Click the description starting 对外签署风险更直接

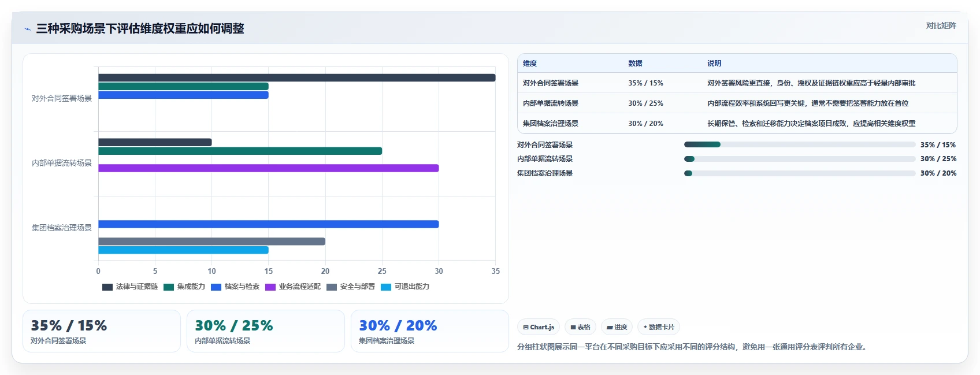811,83
